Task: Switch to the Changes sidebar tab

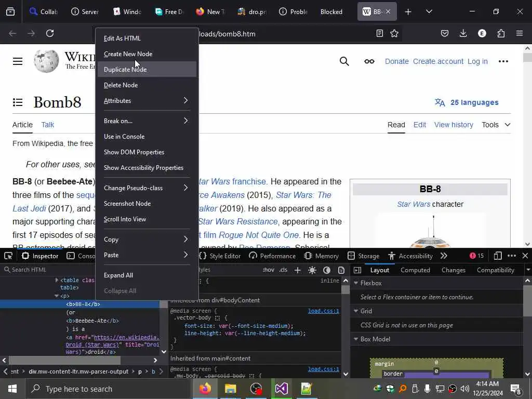Action: pyautogui.click(x=453, y=270)
